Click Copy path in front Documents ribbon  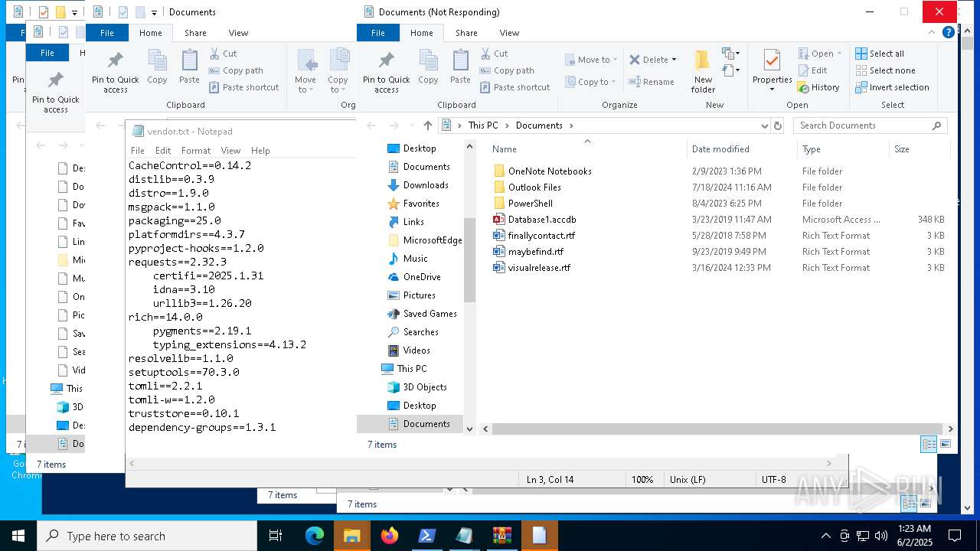(x=507, y=70)
